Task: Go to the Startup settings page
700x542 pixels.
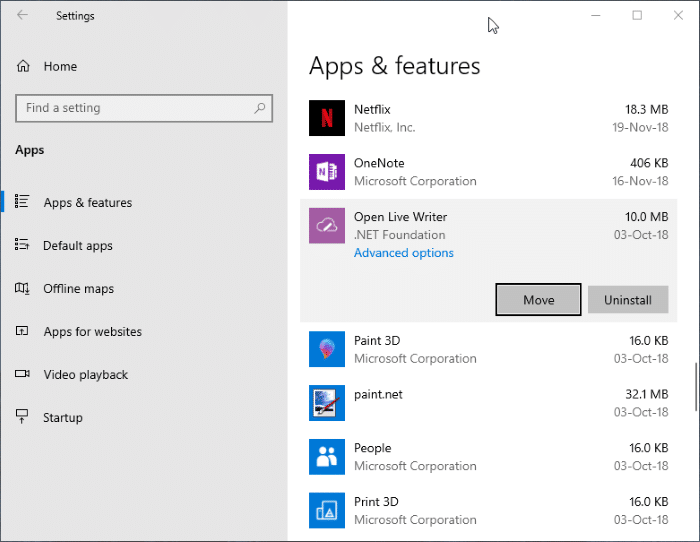Action: (x=62, y=418)
